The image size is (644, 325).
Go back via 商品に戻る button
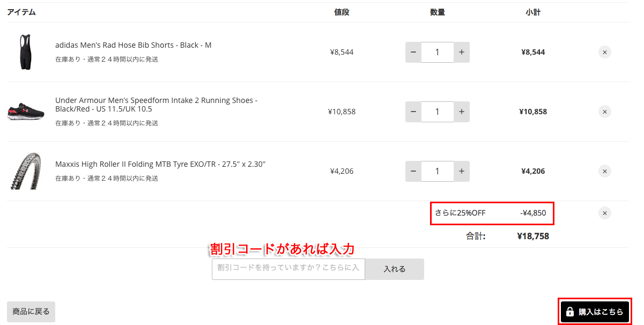(31, 312)
